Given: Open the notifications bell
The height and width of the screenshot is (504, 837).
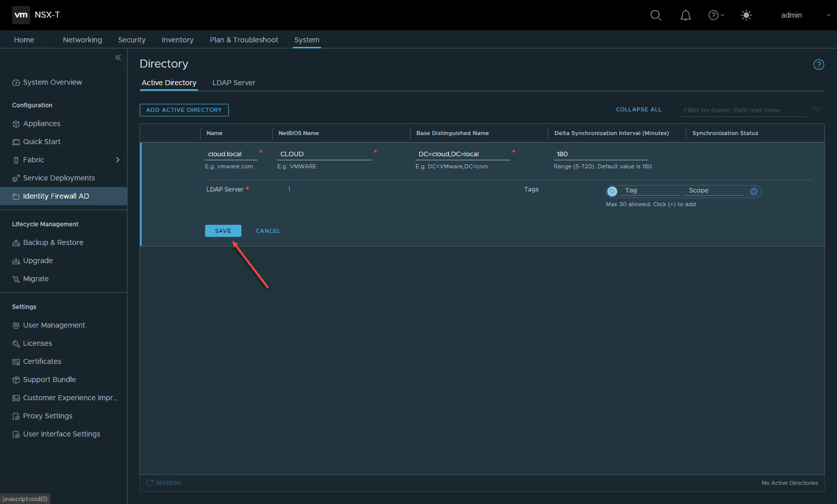Looking at the screenshot, I should click(685, 15).
